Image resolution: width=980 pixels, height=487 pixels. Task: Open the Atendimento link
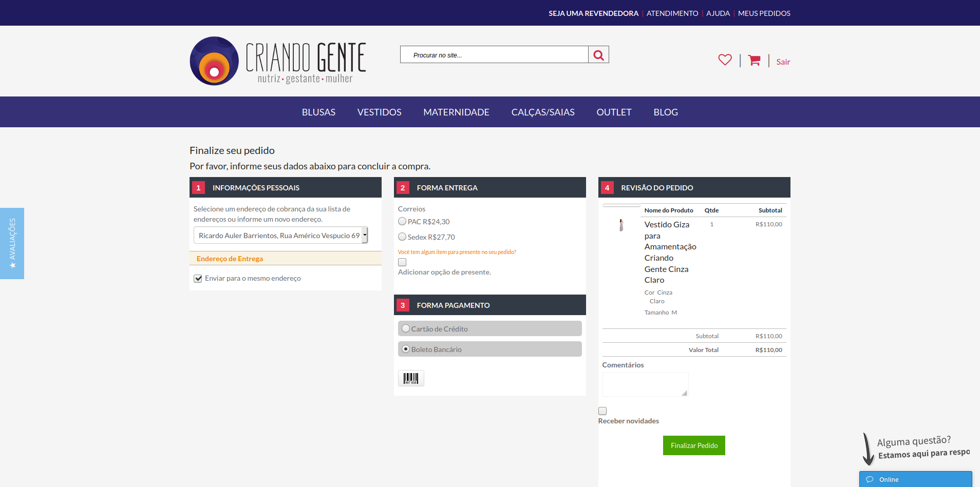click(672, 13)
